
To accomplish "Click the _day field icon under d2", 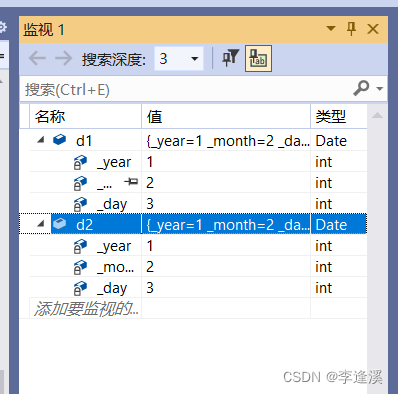I will [x=80, y=288].
